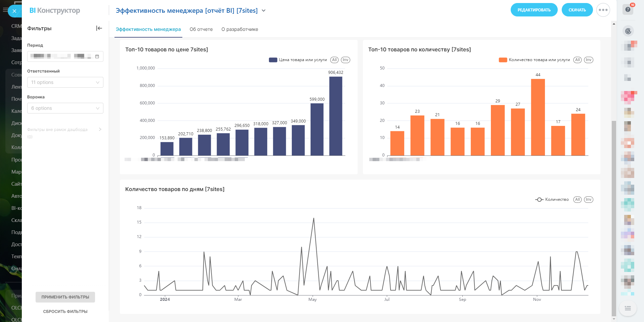The height and width of the screenshot is (322, 644).
Task: Click the help question mark icon
Action: [x=628, y=9]
